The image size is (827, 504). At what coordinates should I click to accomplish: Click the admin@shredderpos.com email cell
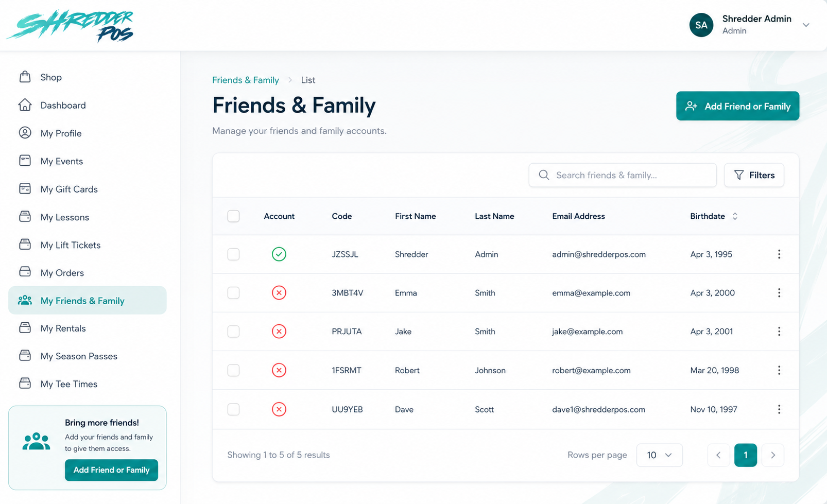(x=599, y=254)
